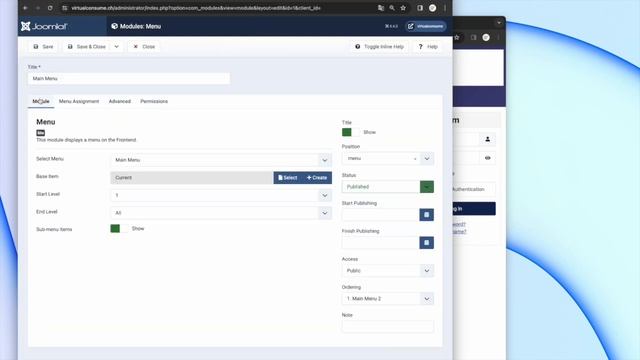Click the Start Publishing date field
The height and width of the screenshot is (360, 640).
coord(381,215)
